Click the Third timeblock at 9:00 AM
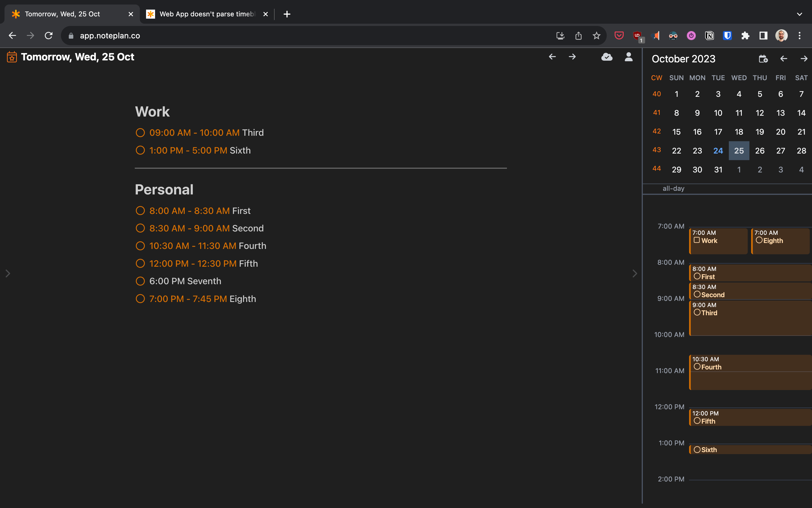 [x=750, y=318]
